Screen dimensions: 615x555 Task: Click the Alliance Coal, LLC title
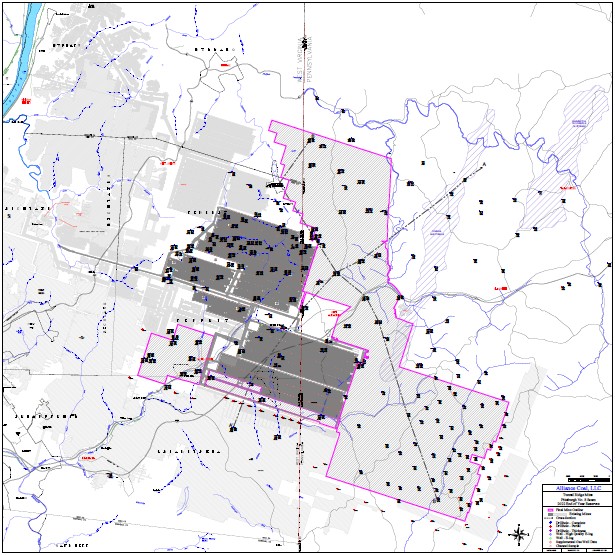pyautogui.click(x=576, y=488)
